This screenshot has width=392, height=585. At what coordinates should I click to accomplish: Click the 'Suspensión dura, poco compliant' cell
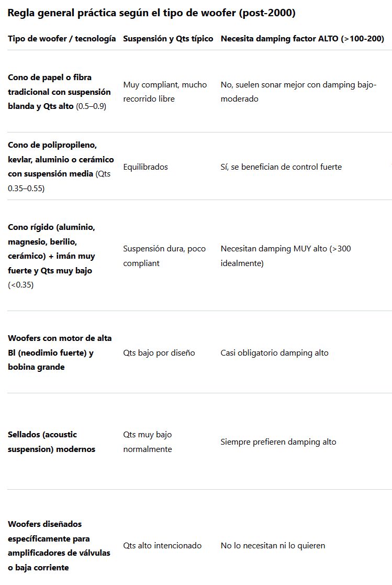pos(164,256)
